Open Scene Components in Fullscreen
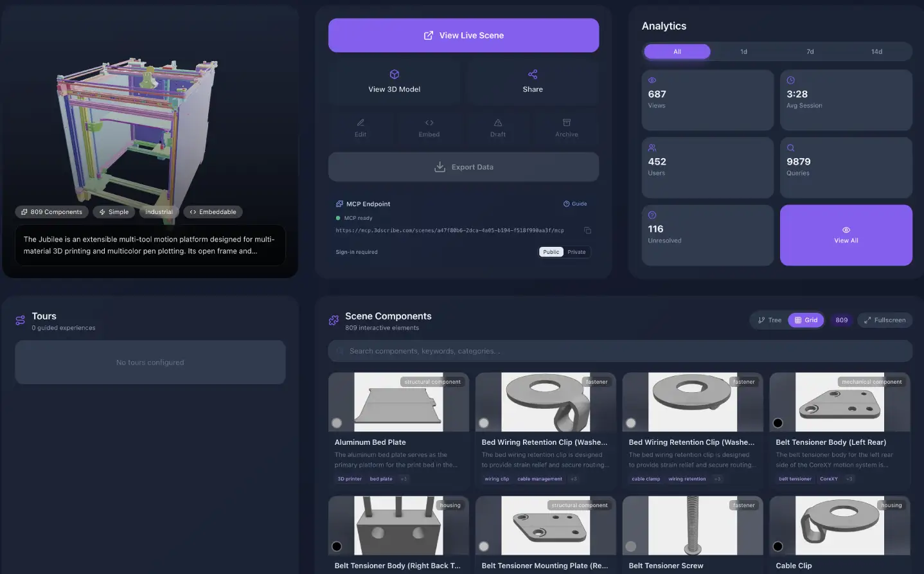 [885, 320]
